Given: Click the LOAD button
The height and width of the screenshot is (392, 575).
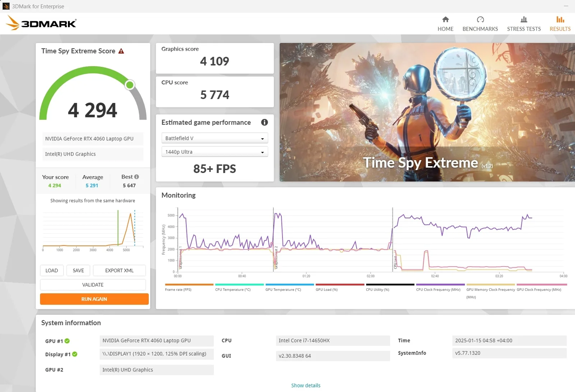Looking at the screenshot, I should click(x=52, y=271).
